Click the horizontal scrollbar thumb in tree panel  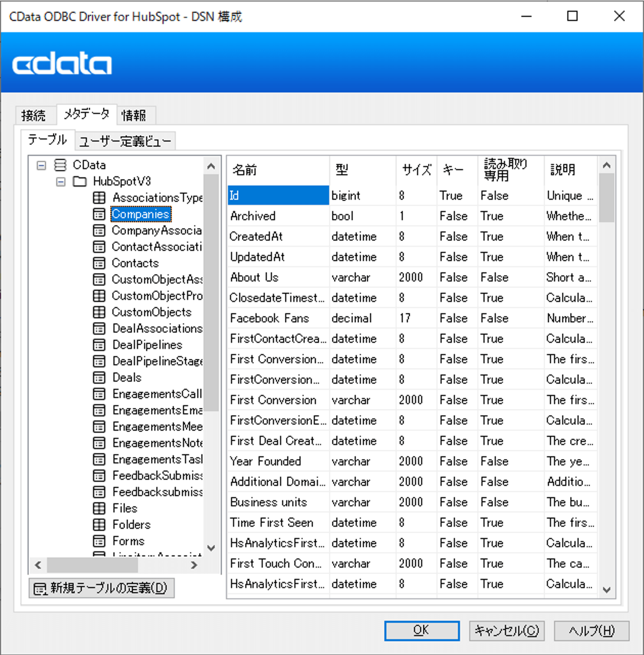pos(93,565)
